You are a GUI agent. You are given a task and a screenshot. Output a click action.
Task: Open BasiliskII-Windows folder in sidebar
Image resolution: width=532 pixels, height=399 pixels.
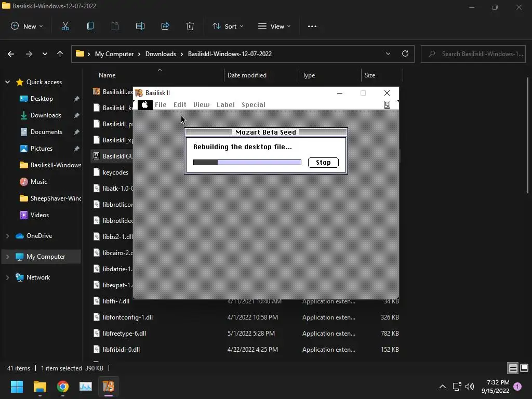(x=50, y=165)
